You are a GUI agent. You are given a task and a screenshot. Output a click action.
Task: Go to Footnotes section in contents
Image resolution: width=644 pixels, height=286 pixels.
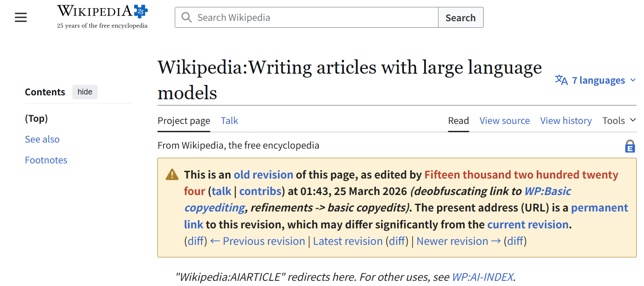(46, 160)
